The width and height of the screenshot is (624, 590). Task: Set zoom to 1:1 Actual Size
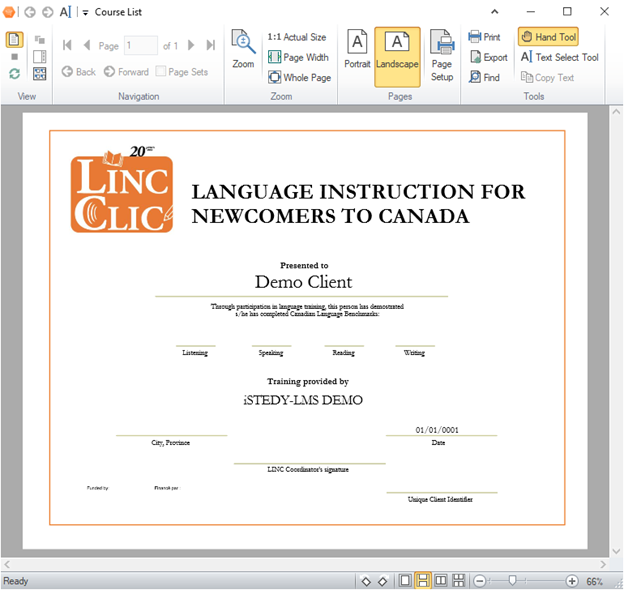coord(296,37)
